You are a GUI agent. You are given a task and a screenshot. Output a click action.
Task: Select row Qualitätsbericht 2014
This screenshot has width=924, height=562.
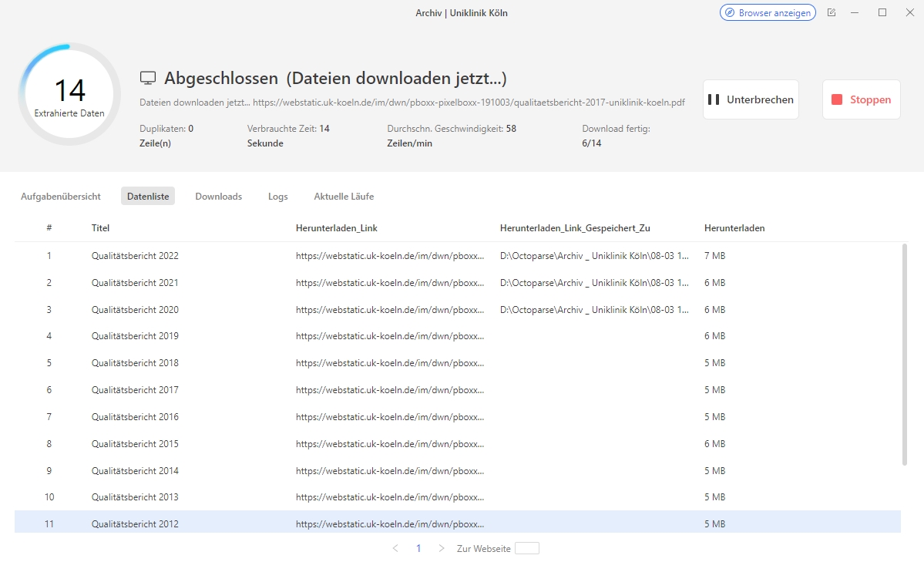457,470
